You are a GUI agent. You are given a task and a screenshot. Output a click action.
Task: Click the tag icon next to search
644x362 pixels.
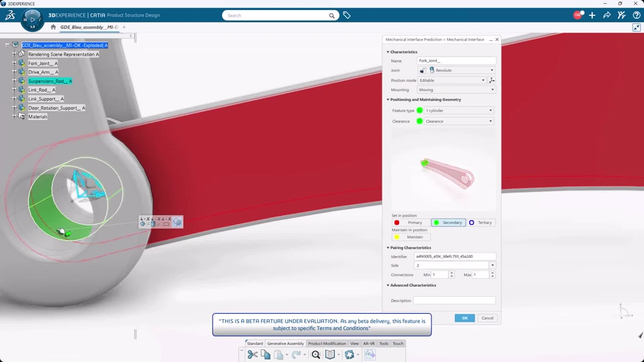(347, 15)
